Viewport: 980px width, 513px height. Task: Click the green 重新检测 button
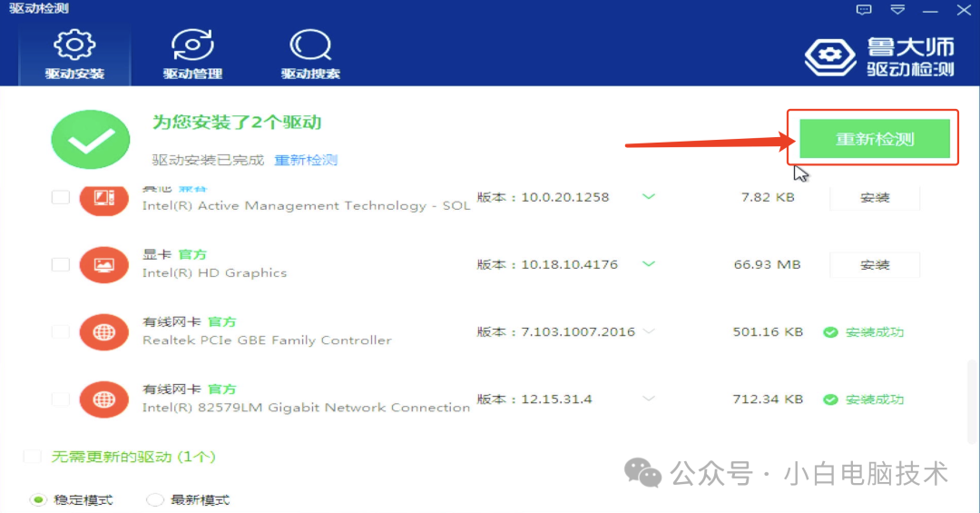click(x=875, y=139)
